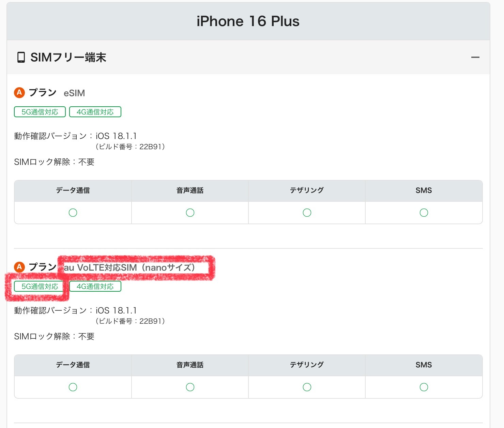Click eSIM SMS green circle icon
The height and width of the screenshot is (428, 504).
(424, 213)
